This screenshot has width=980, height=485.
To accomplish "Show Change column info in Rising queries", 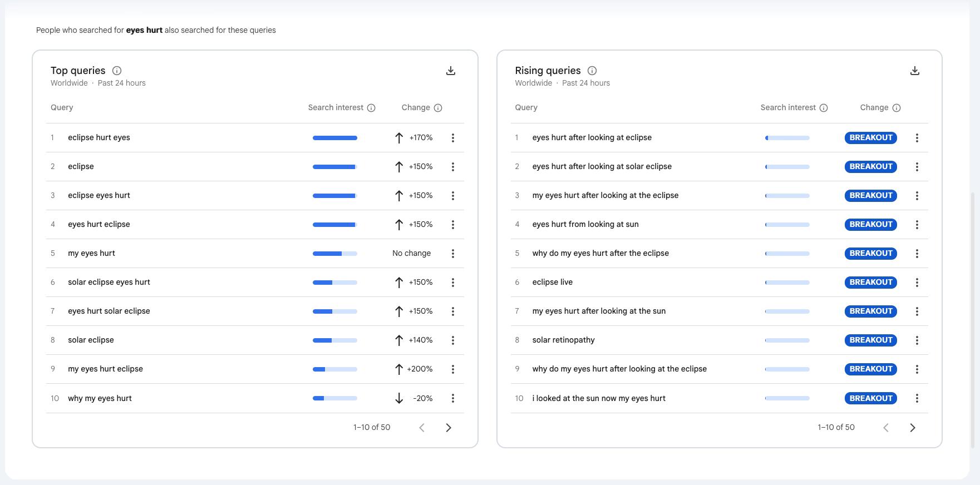I will [x=897, y=108].
